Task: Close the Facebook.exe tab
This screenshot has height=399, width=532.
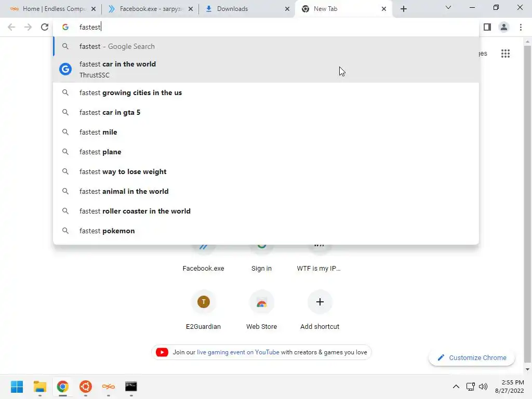Action: [x=191, y=9]
